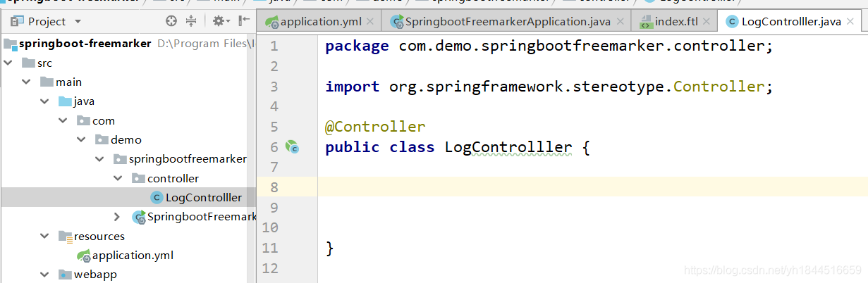Collapse the webapp folder
This screenshot has height=283, width=868.
(x=45, y=275)
